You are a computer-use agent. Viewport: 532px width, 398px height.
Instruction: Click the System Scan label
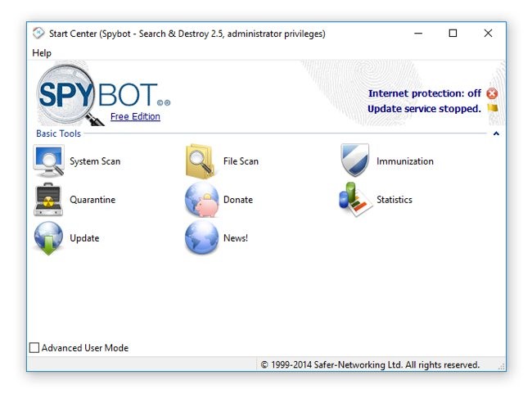(x=95, y=161)
